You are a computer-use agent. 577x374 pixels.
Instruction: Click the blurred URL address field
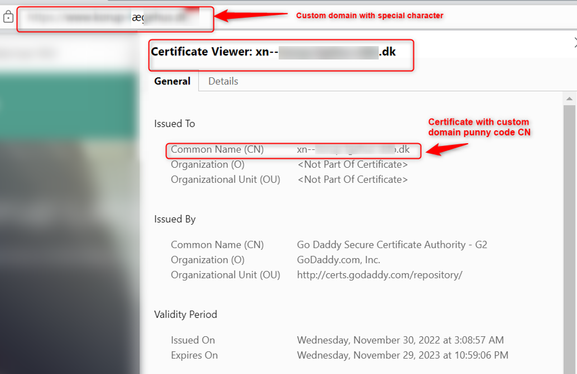pyautogui.click(x=115, y=18)
